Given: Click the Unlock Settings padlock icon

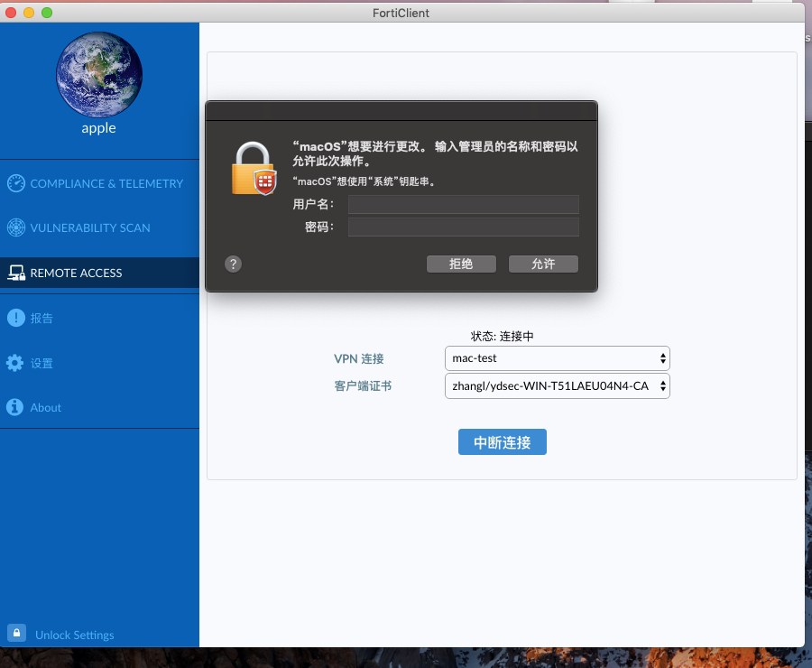Looking at the screenshot, I should click(16, 634).
